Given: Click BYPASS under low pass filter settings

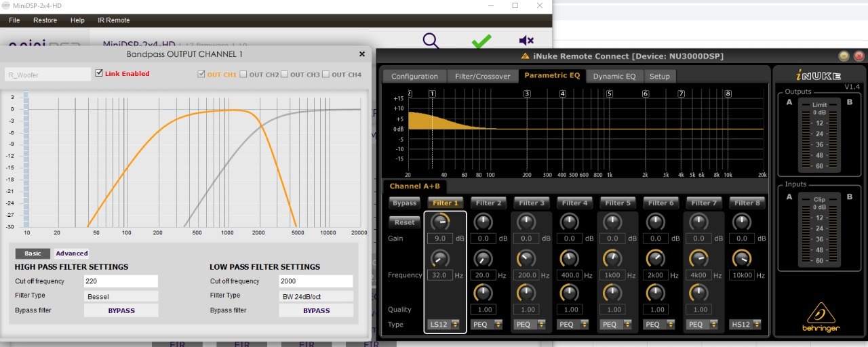Looking at the screenshot, I should (316, 310).
